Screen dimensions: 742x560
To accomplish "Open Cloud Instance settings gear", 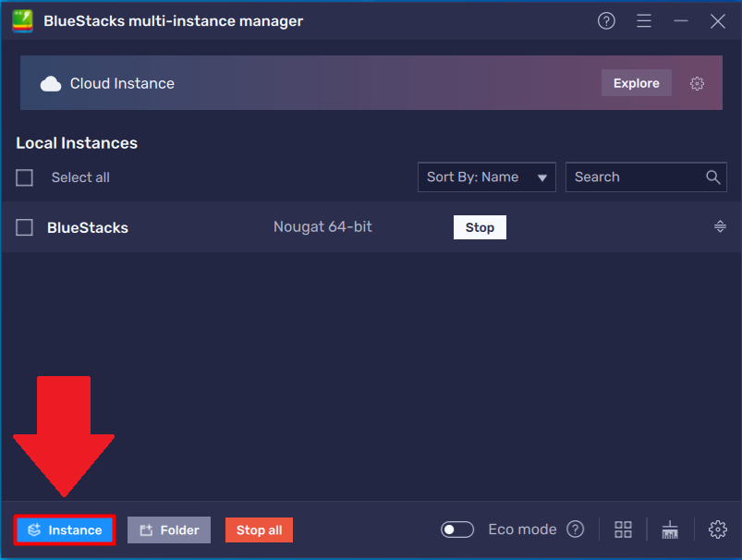I will (x=697, y=84).
